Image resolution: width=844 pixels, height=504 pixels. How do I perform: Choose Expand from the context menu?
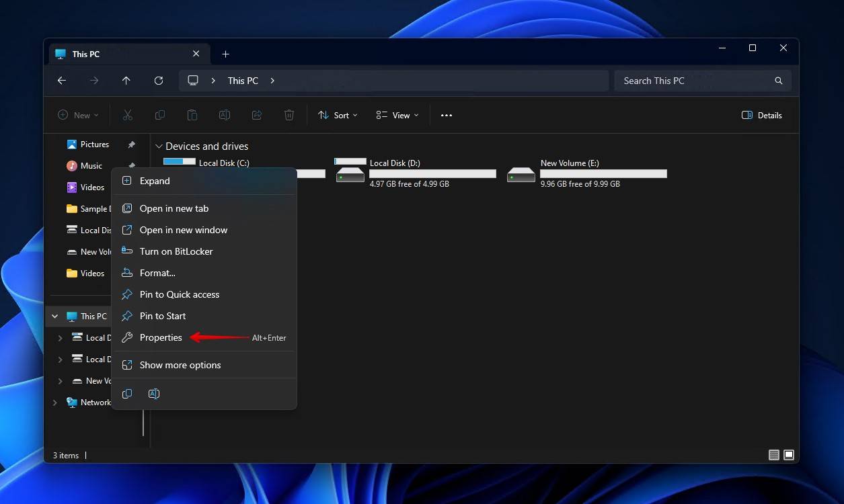coord(204,181)
